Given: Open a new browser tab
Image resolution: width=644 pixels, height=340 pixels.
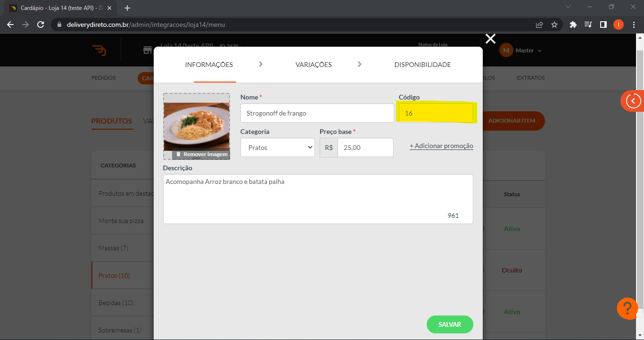Looking at the screenshot, I should (127, 8).
